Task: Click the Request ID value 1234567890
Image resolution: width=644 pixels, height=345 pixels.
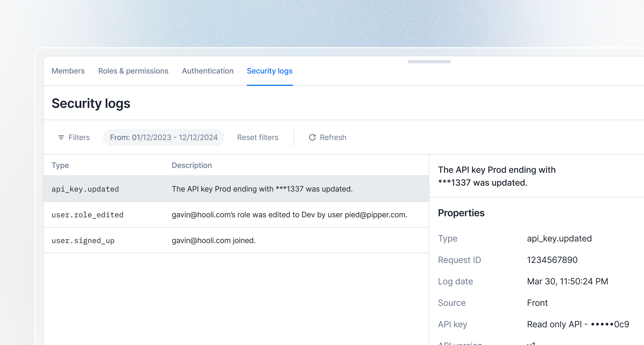Action: 552,260
